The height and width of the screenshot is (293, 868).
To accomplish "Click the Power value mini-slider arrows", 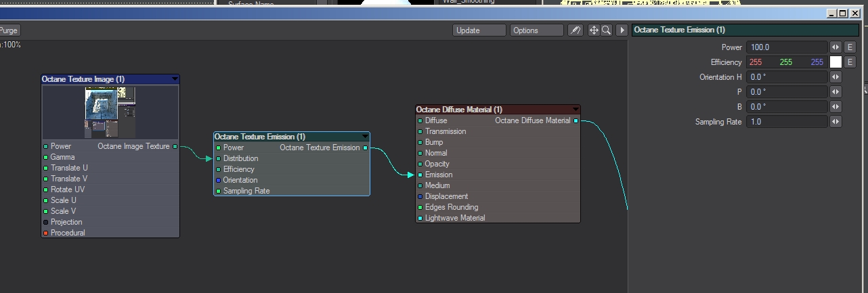I will [836, 47].
